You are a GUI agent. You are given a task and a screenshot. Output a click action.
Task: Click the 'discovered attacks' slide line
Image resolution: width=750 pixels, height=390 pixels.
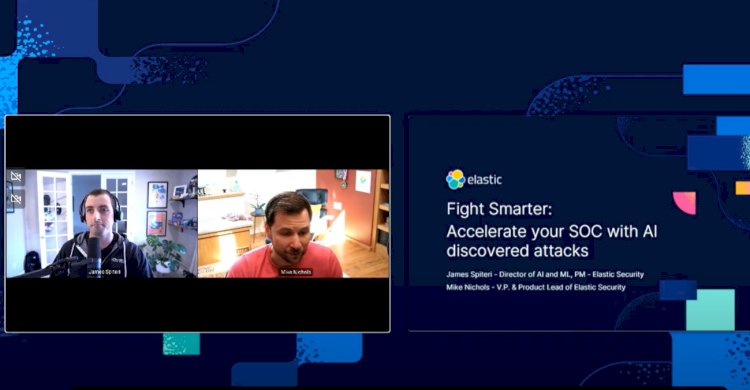(x=517, y=251)
